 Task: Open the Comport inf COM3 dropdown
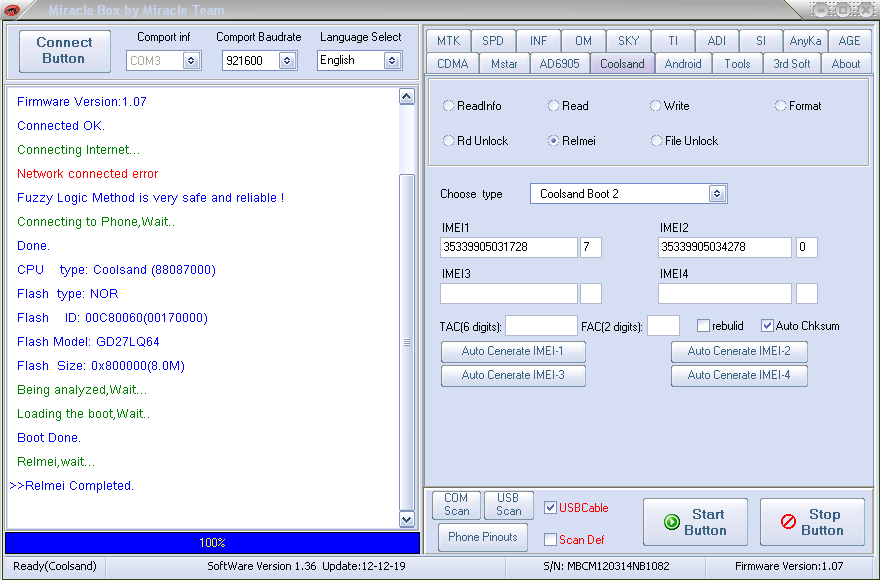pos(191,61)
